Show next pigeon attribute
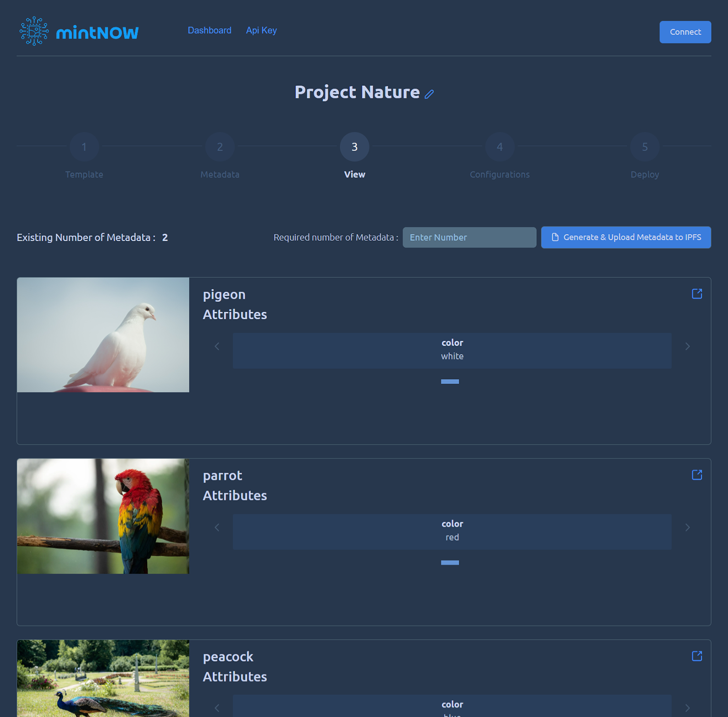The height and width of the screenshot is (717, 728). (x=688, y=346)
